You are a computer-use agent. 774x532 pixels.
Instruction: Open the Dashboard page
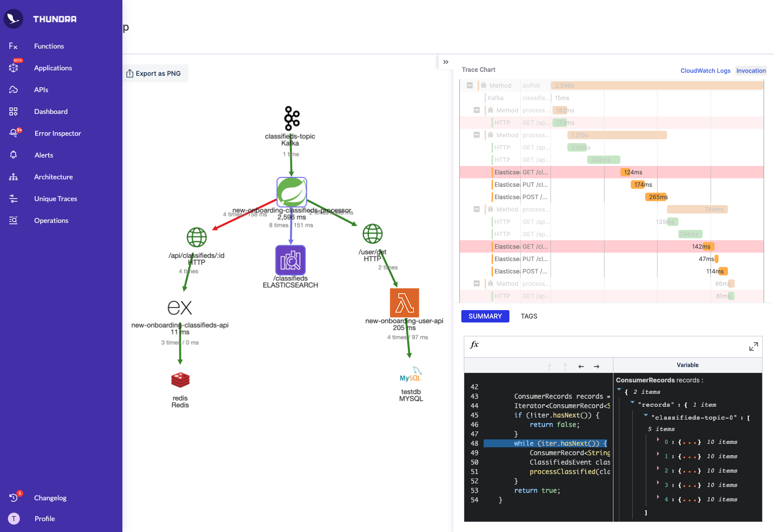pos(51,111)
